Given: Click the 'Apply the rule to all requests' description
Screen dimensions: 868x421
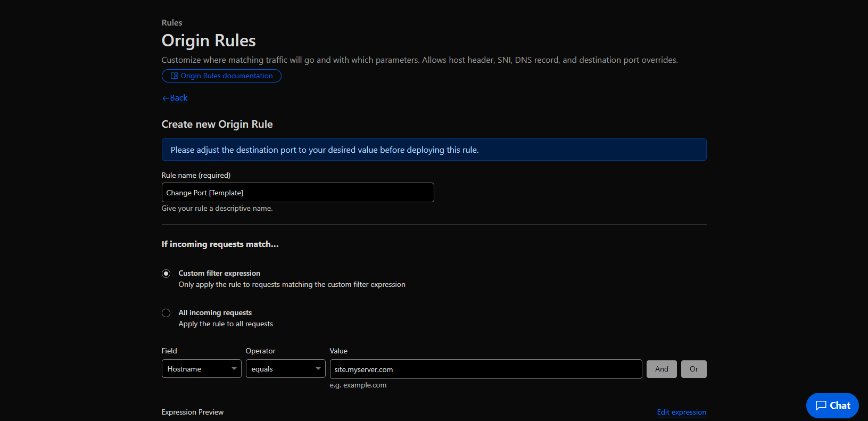Looking at the screenshot, I should 226,324.
